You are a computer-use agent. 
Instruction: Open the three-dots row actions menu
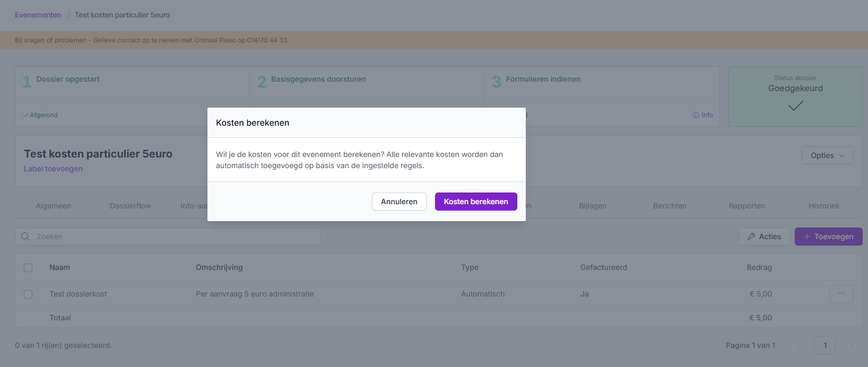[841, 294]
